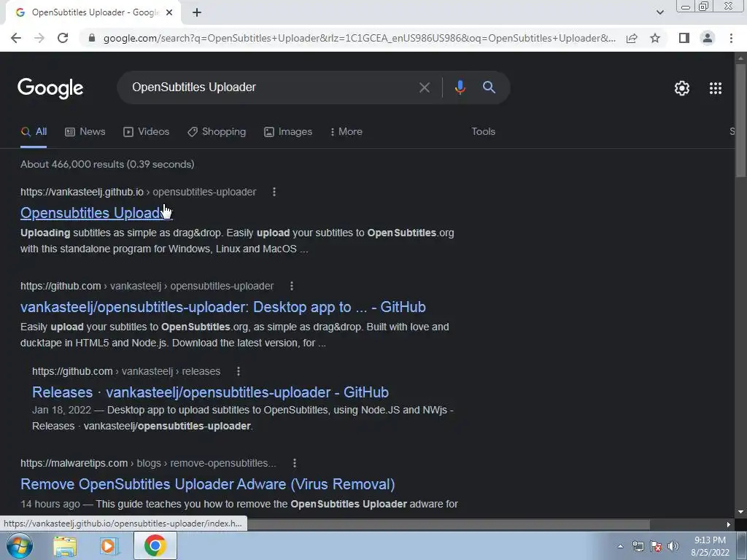Click the horizontal scrollbar right arrow
747x560 pixels.
point(729,524)
